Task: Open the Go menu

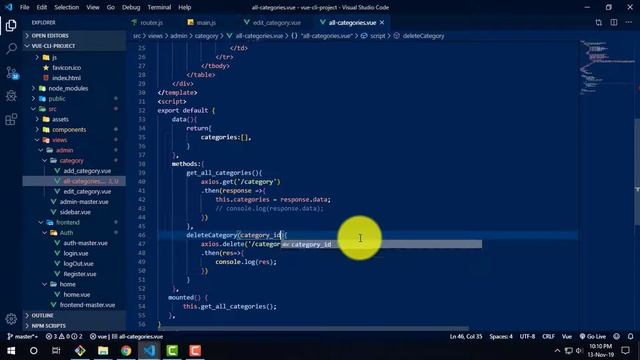Action: pos(111,7)
